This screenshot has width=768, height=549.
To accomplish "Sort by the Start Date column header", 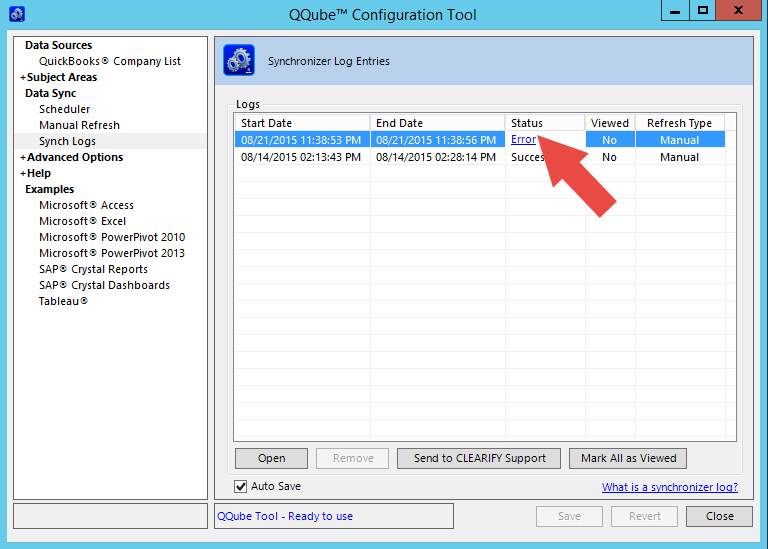I will 302,123.
